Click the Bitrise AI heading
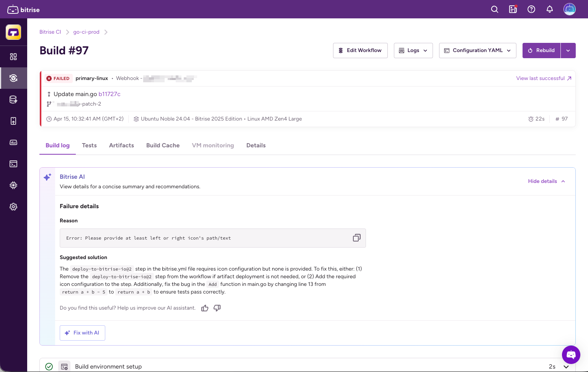 pyautogui.click(x=72, y=177)
